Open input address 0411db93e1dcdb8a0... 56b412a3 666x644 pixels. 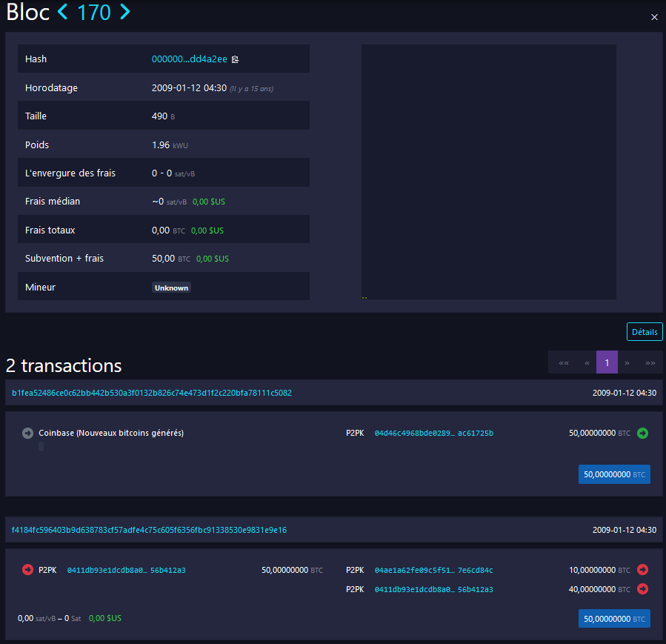point(126,570)
